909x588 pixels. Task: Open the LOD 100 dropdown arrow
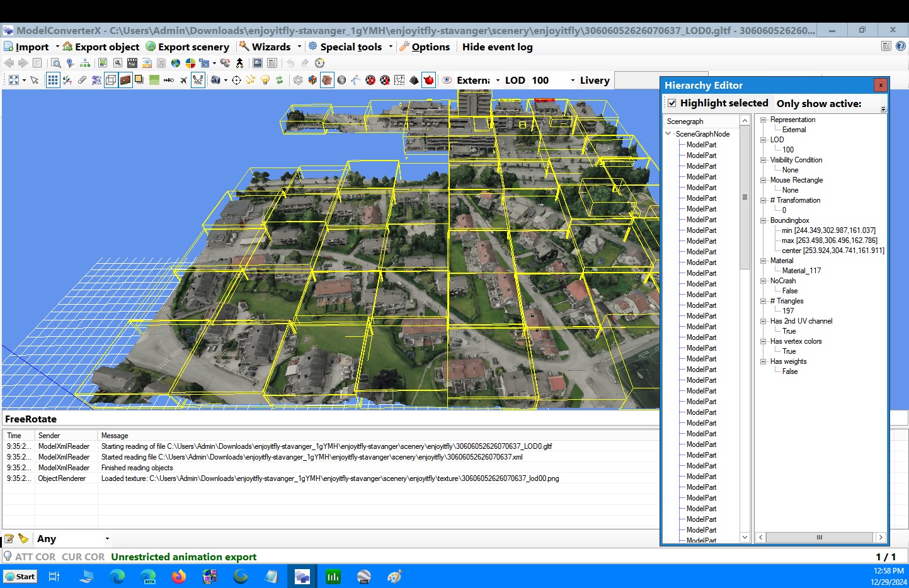click(x=573, y=81)
